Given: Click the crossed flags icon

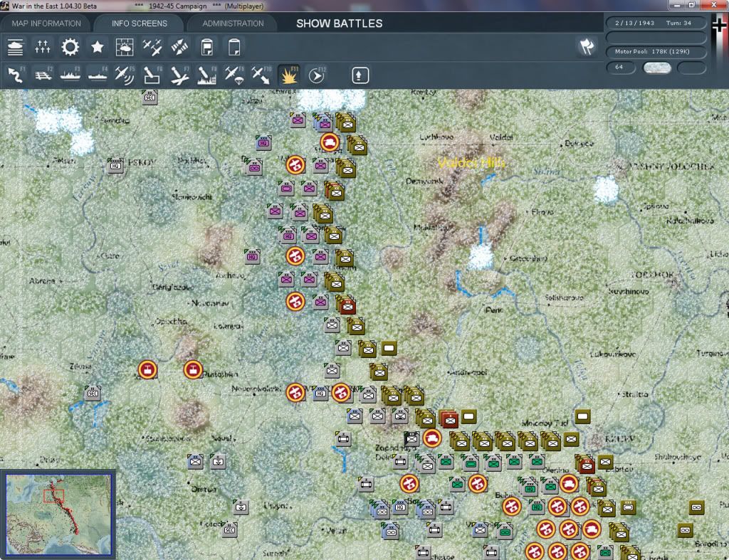Looking at the screenshot, I should coord(587,46).
